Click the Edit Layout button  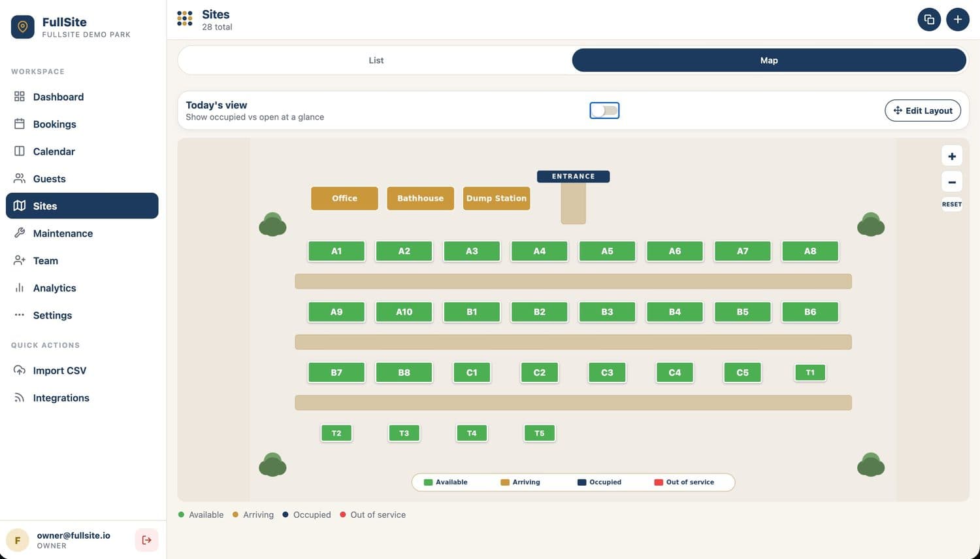[x=923, y=110]
